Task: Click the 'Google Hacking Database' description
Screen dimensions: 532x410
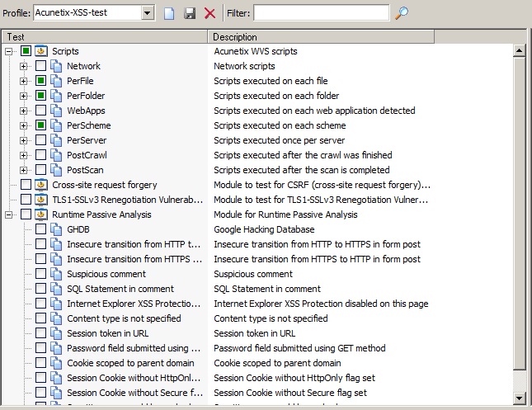Action: click(x=264, y=229)
